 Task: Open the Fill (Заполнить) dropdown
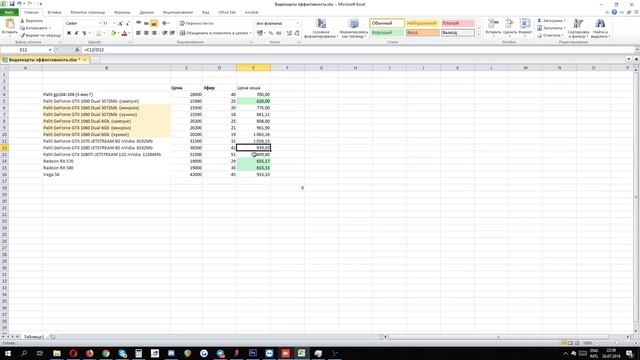(551, 28)
